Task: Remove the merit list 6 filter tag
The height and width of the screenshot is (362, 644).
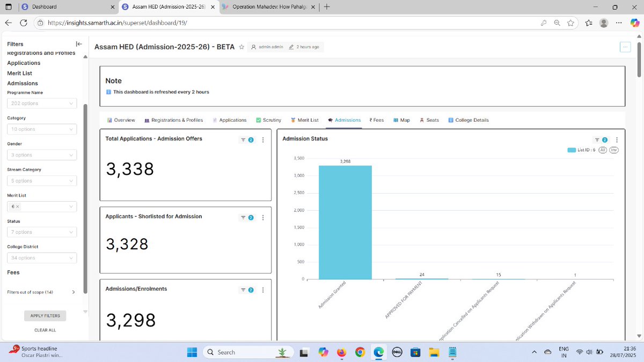Action: (x=18, y=206)
